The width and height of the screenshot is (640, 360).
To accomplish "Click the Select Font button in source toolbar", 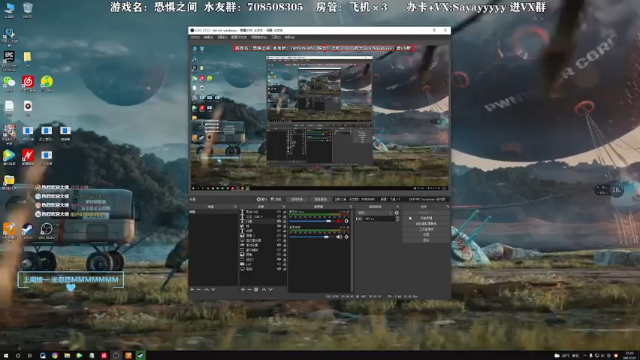I will (297, 199).
